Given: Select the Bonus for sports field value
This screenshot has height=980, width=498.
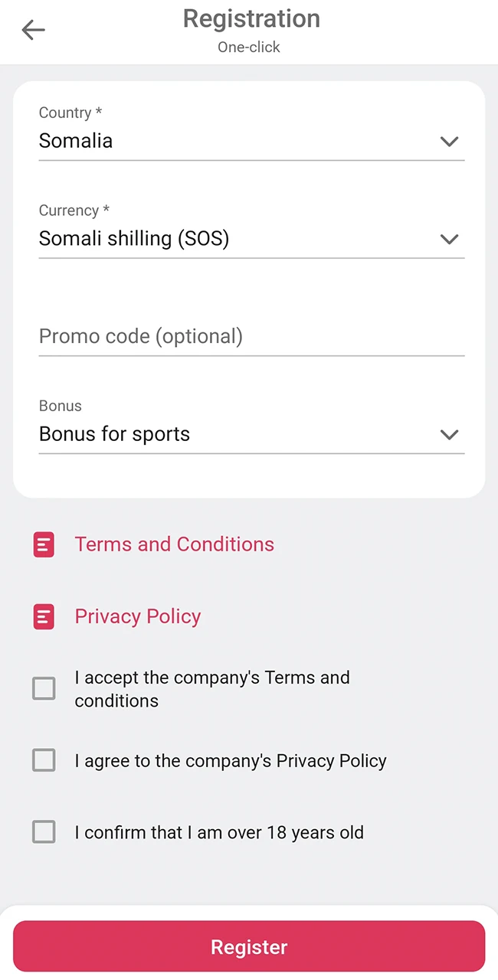Looking at the screenshot, I should point(113,434).
